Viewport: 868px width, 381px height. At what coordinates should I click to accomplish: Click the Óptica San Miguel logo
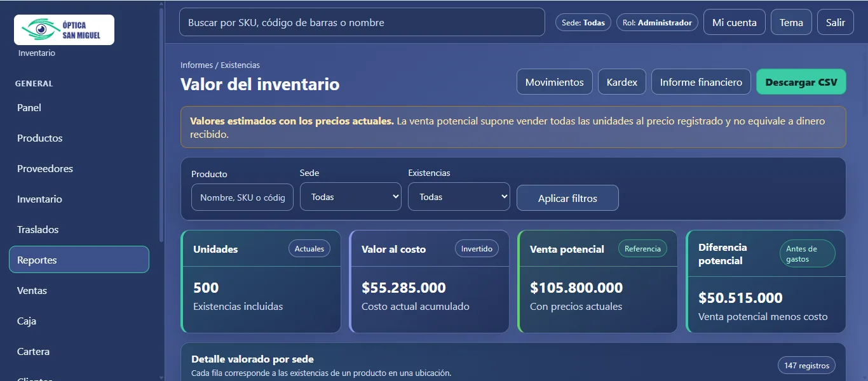point(64,30)
